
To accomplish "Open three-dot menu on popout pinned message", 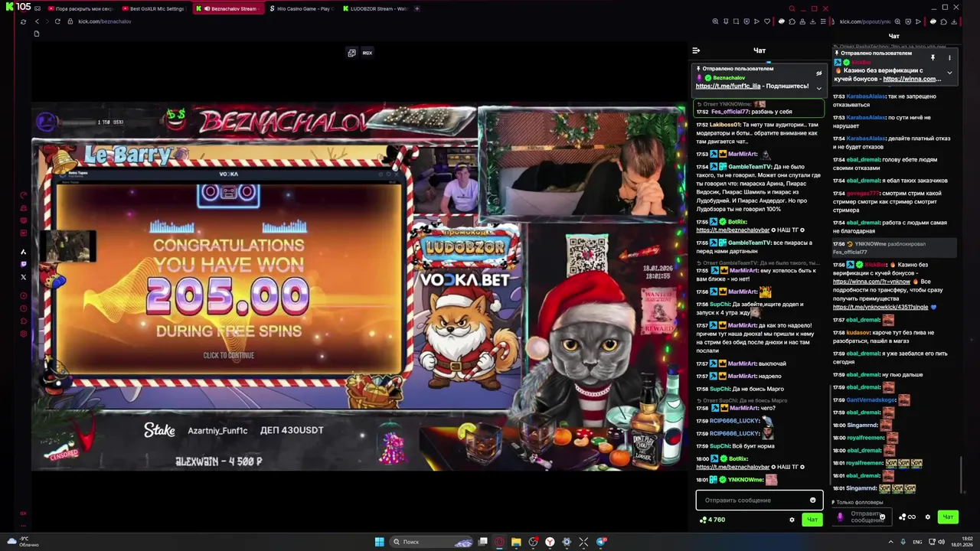I will click(949, 58).
